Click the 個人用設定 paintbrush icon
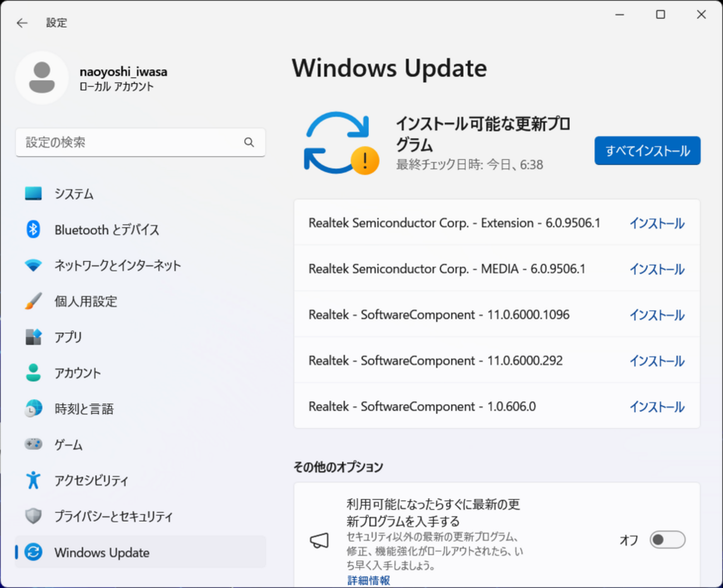 coord(33,301)
